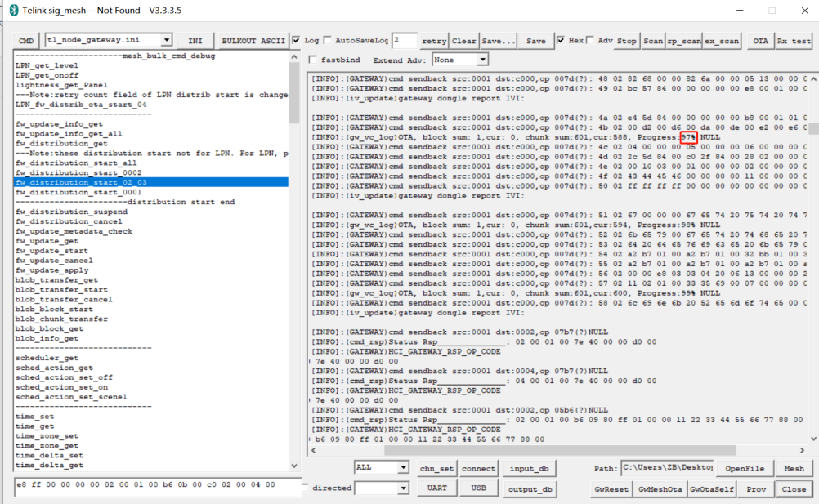Select lightness_get_Panel in command list
The height and width of the screenshot is (504, 819).
coord(61,84)
